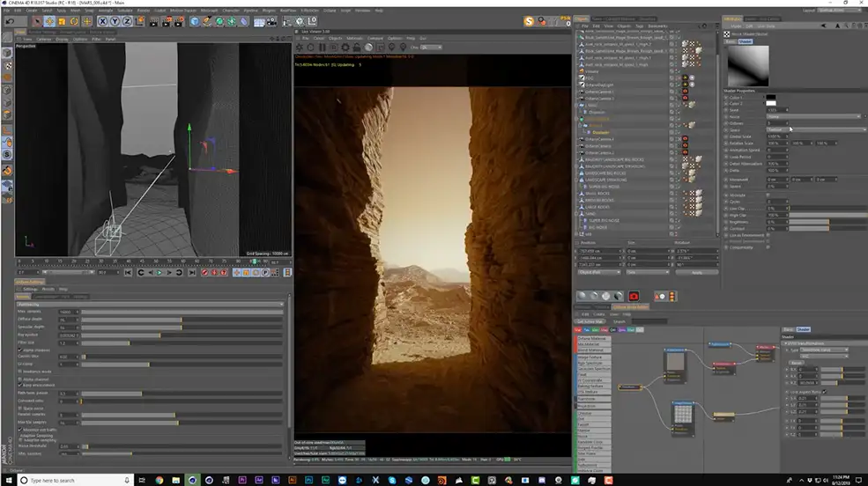Toggle the Irradiance mode checkbox

point(20,372)
